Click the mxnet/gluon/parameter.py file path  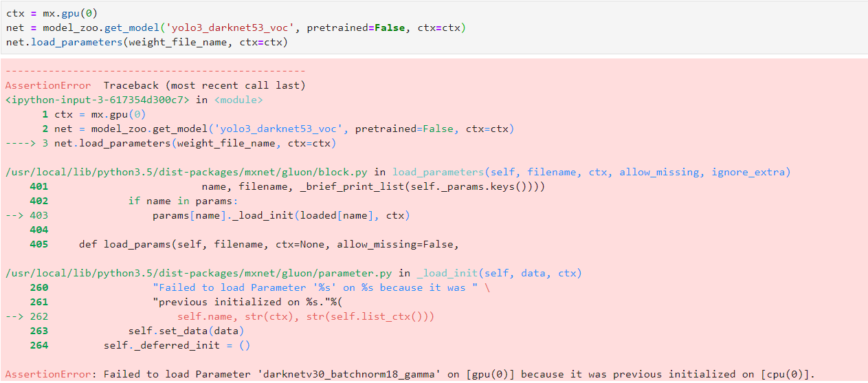coord(199,273)
